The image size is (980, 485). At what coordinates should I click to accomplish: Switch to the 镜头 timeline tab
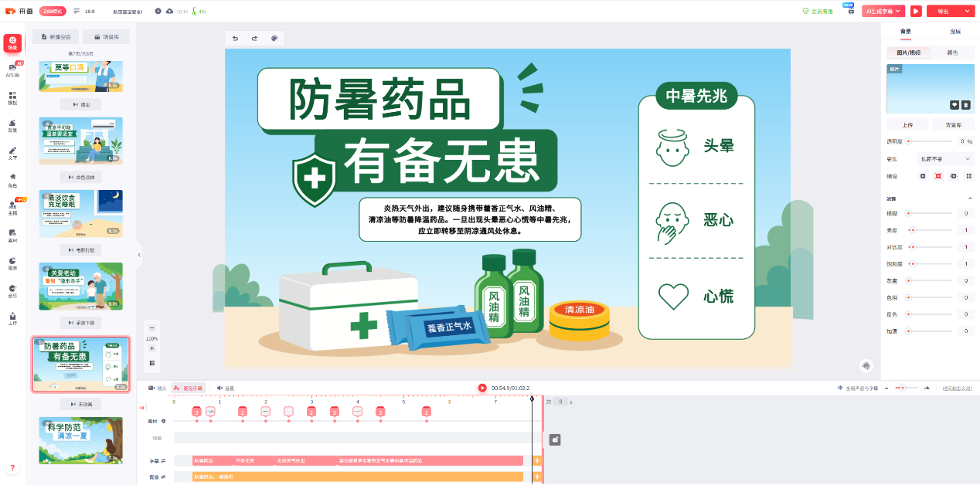click(x=157, y=388)
